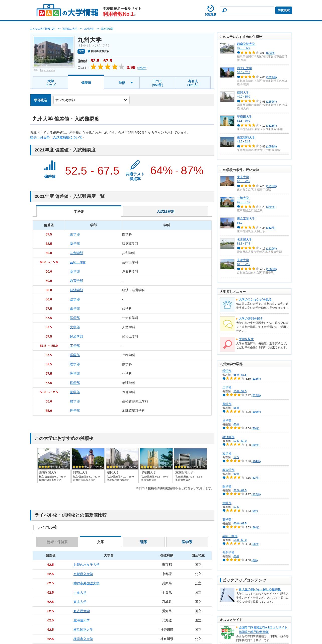Screen dimensions: 322x644
Task: Open sidebar 農学部 faculty link
Action: (x=227, y=404)
